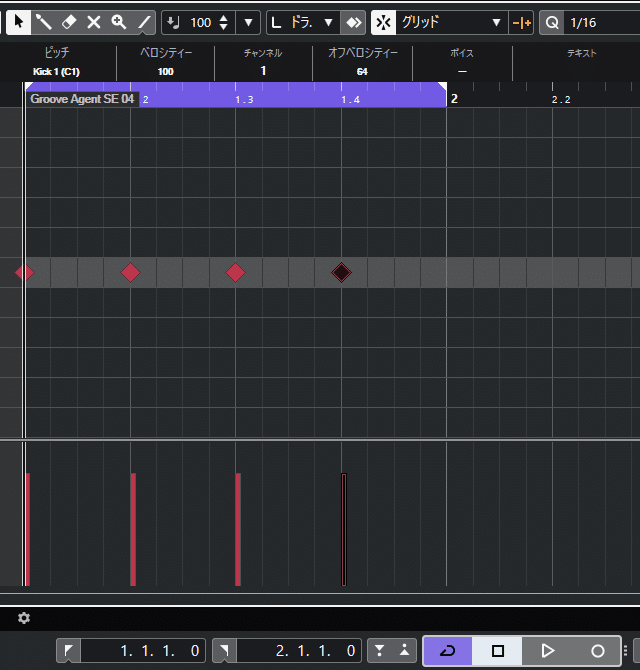Click the テキスト info field header
Image resolution: width=640 pixels, height=670 pixels.
coord(581,53)
